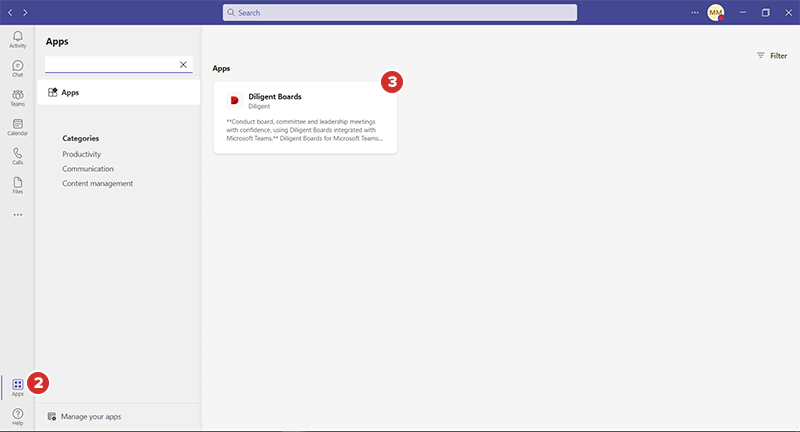
Task: Open the Calendar view
Action: click(x=17, y=126)
